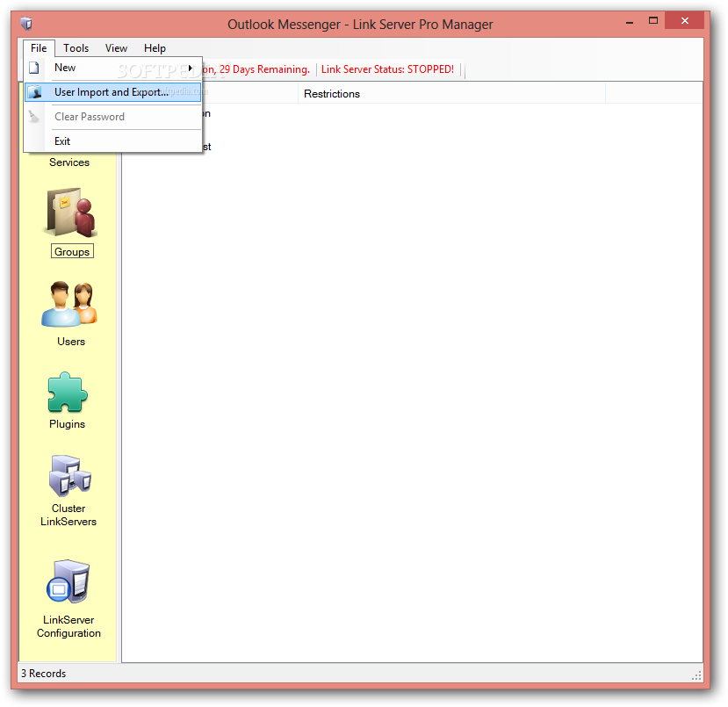Click the Users label in sidebar

coord(71,342)
